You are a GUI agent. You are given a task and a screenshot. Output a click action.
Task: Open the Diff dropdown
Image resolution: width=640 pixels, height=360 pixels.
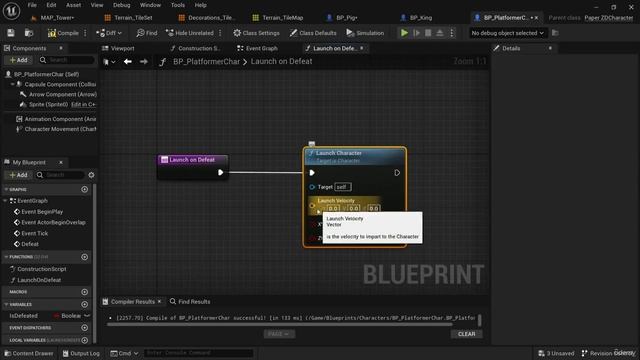(x=109, y=33)
